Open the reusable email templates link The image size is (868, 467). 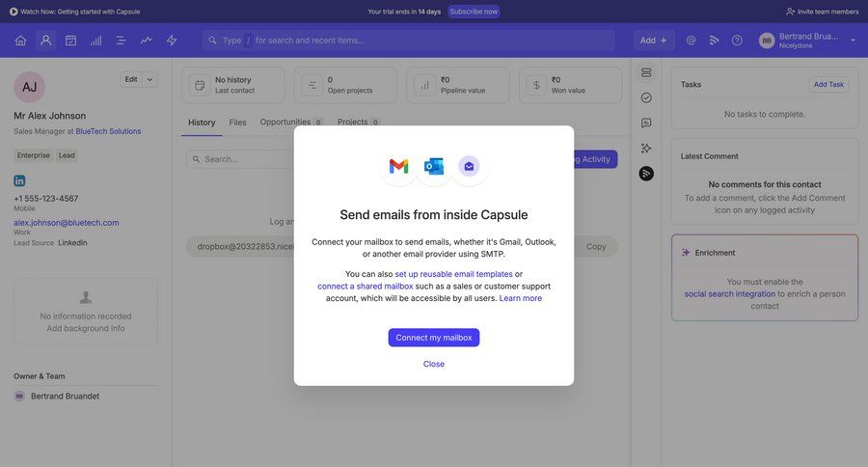pos(453,274)
